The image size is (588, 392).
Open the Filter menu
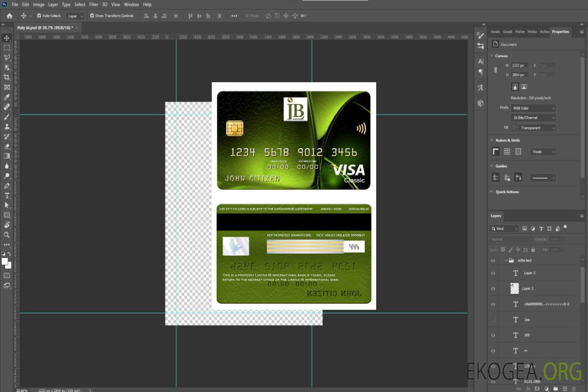pyautogui.click(x=94, y=4)
